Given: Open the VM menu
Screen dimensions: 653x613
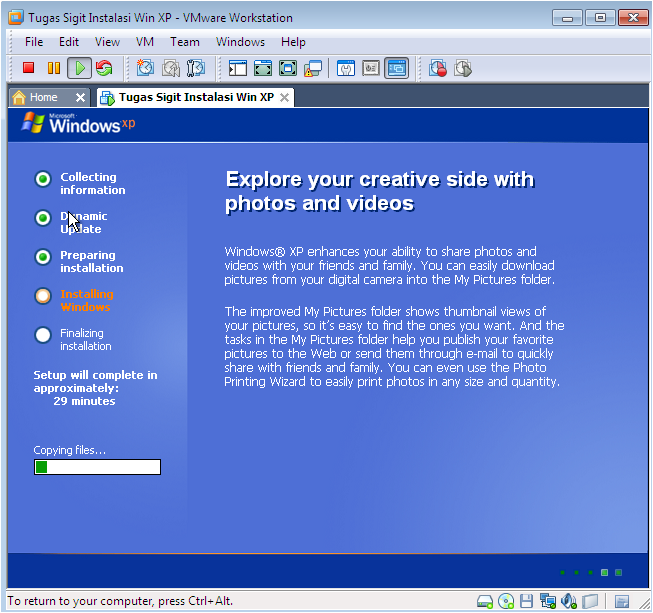Looking at the screenshot, I should click(x=145, y=42).
